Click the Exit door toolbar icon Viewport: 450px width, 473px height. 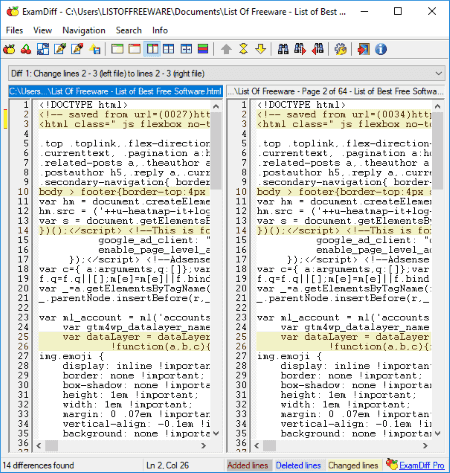pyautogui.click(x=364, y=49)
